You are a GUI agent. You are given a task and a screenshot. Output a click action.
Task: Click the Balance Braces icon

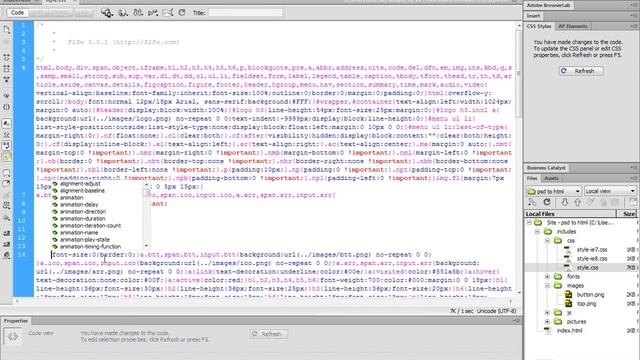[x=7, y=107]
